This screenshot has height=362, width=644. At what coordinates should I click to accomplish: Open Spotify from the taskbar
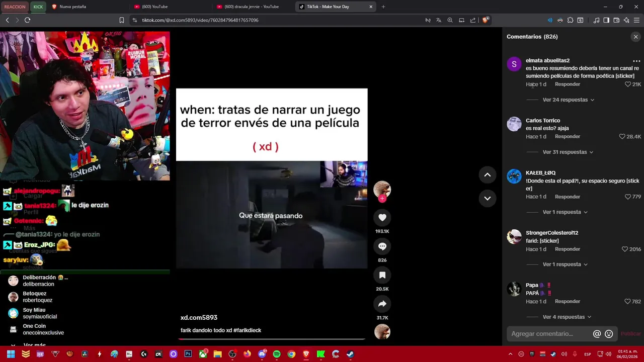[x=277, y=354]
